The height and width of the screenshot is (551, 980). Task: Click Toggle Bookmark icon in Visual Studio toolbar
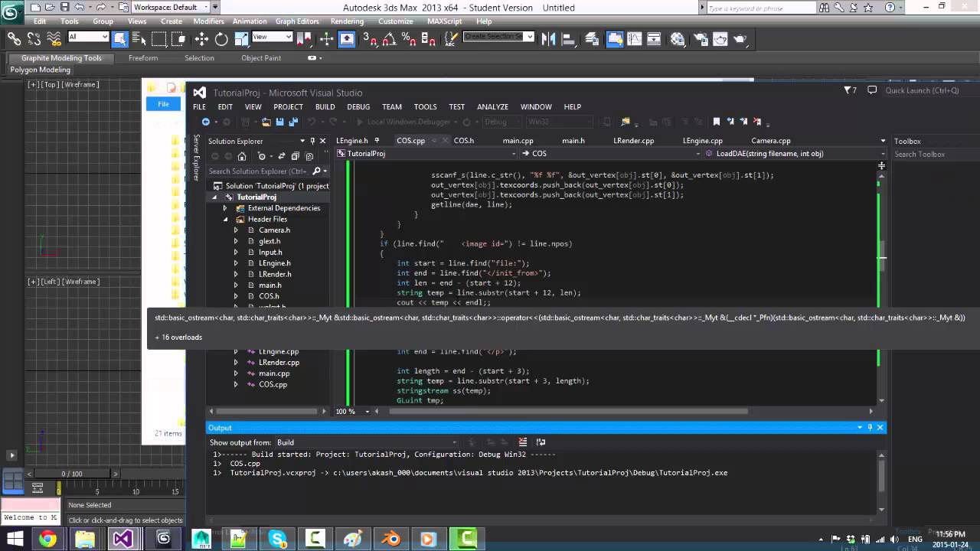717,122
